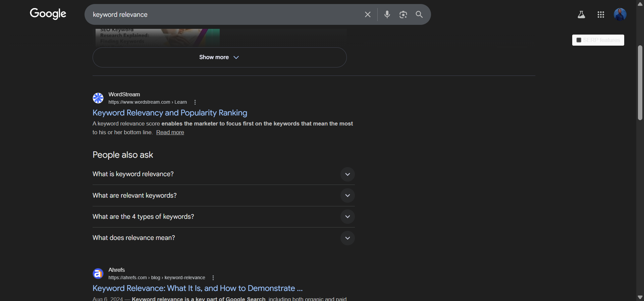Click the page vertical scrollbar thumb
The height and width of the screenshot is (301, 644).
[x=640, y=82]
